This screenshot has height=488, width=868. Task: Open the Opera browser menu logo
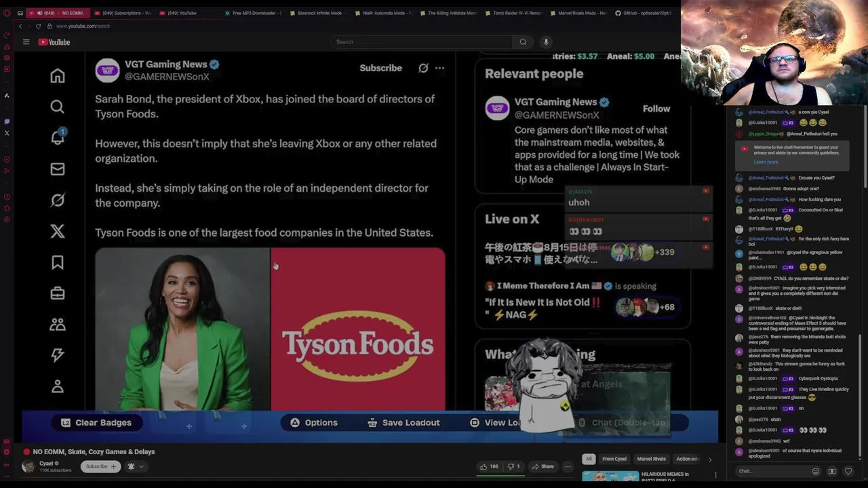(7, 13)
